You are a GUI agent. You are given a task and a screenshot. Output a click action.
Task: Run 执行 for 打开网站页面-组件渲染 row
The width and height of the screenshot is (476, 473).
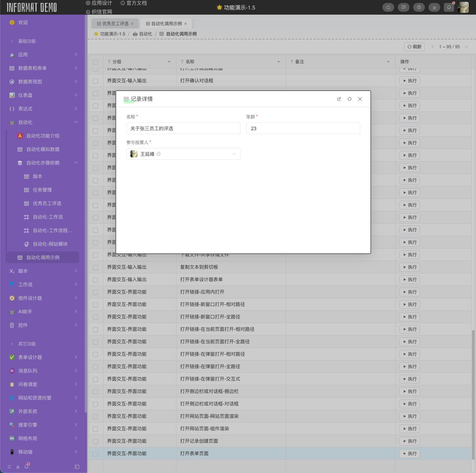tap(410, 429)
